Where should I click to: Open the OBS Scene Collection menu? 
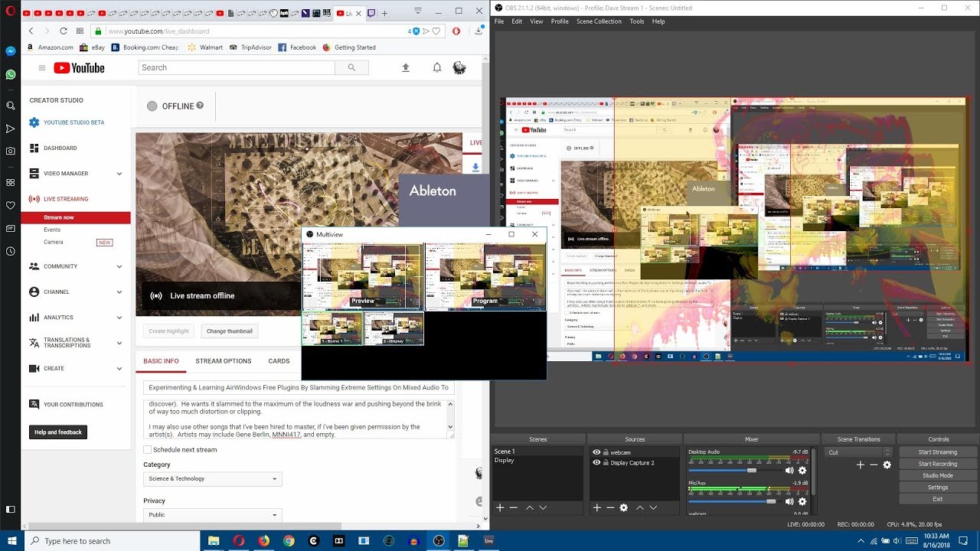[599, 21]
